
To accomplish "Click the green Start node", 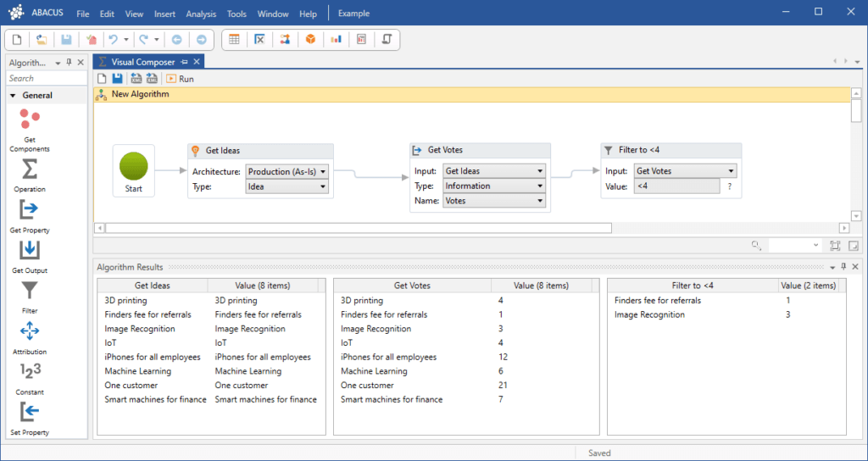I will 134,165.
